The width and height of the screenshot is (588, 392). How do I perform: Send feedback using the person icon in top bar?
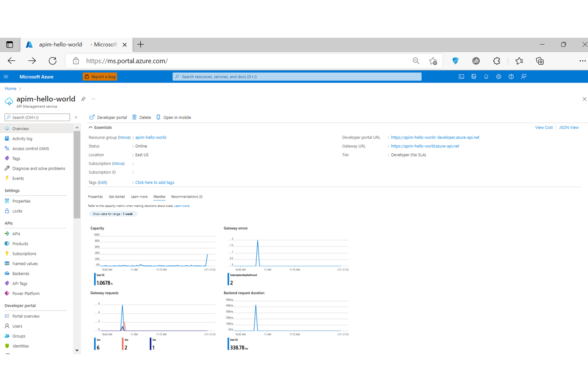524,76
